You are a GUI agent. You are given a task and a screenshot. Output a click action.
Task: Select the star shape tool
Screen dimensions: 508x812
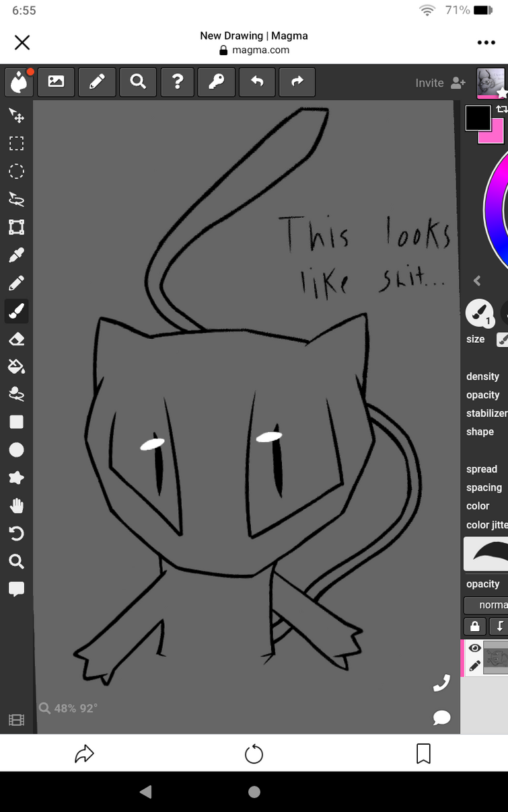pyautogui.click(x=16, y=477)
